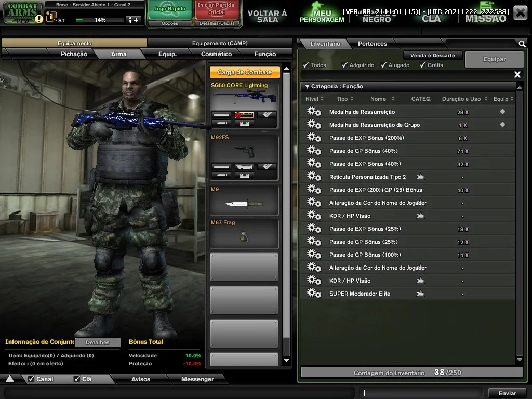Image resolution: width=532 pixels, height=399 pixels.
Task: Open the Avisos chat tab
Action: click(x=140, y=379)
